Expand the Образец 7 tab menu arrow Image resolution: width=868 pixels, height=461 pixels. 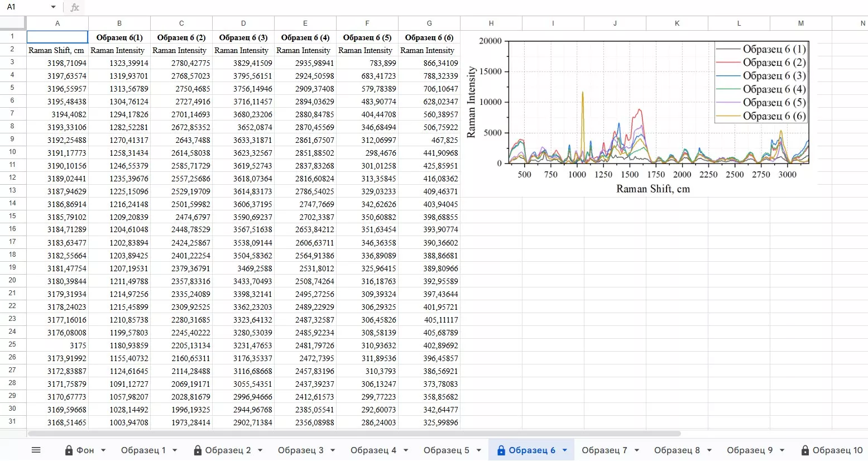[637, 450]
